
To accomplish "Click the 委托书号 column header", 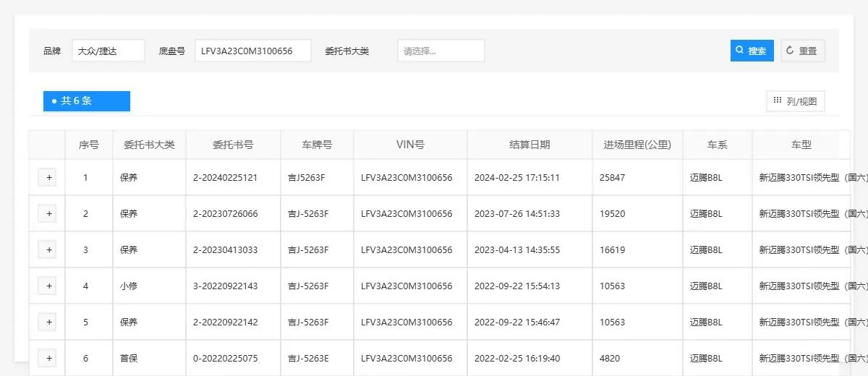I will [x=234, y=145].
